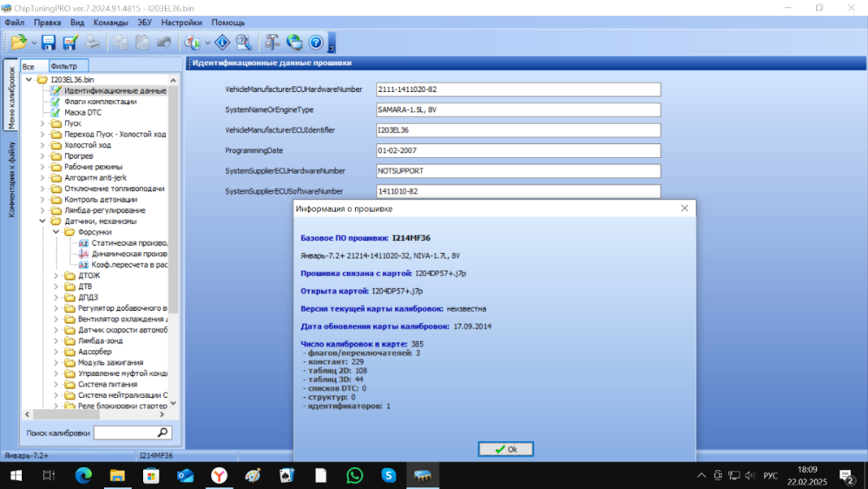
Task: Open the Вид menu
Action: click(77, 23)
